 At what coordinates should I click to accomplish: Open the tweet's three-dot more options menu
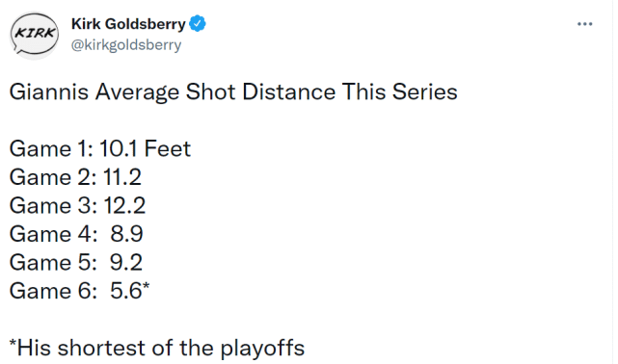584,24
